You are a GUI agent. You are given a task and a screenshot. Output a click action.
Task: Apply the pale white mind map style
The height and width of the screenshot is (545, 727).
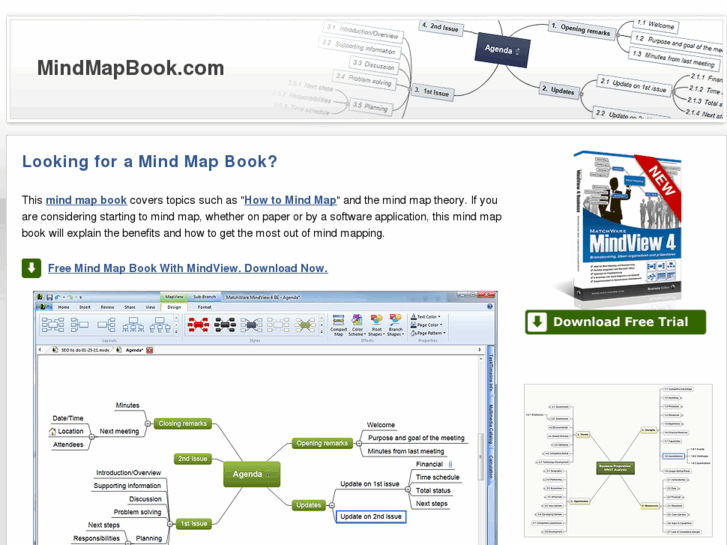click(x=278, y=325)
